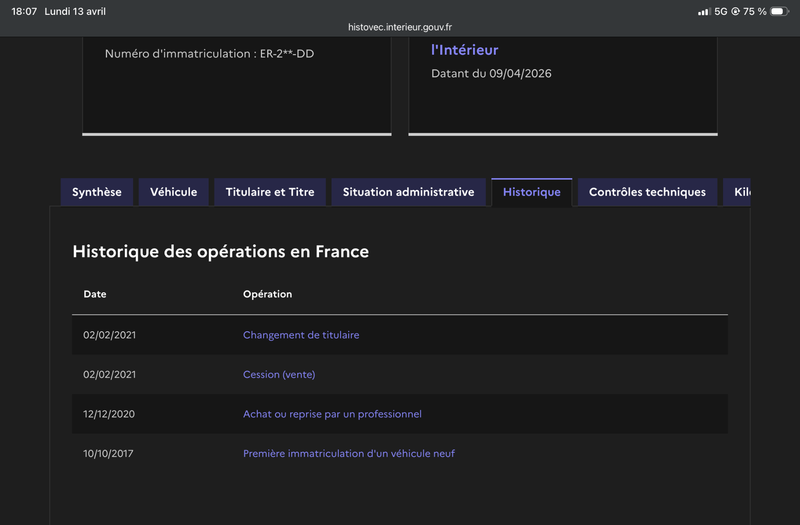Image resolution: width=800 pixels, height=525 pixels.
Task: Switch to the Véhicule tab
Action: (x=173, y=192)
